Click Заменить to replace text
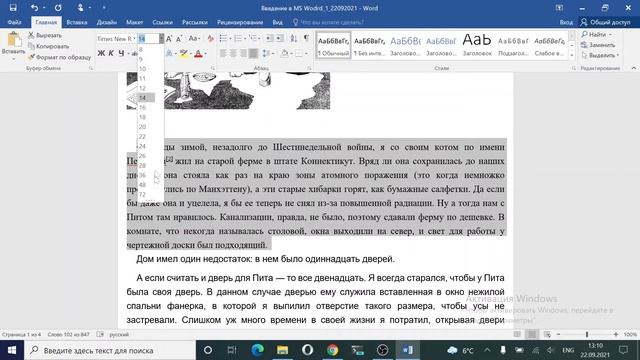Image resolution: width=640 pixels, height=360 pixels. pos(598,45)
